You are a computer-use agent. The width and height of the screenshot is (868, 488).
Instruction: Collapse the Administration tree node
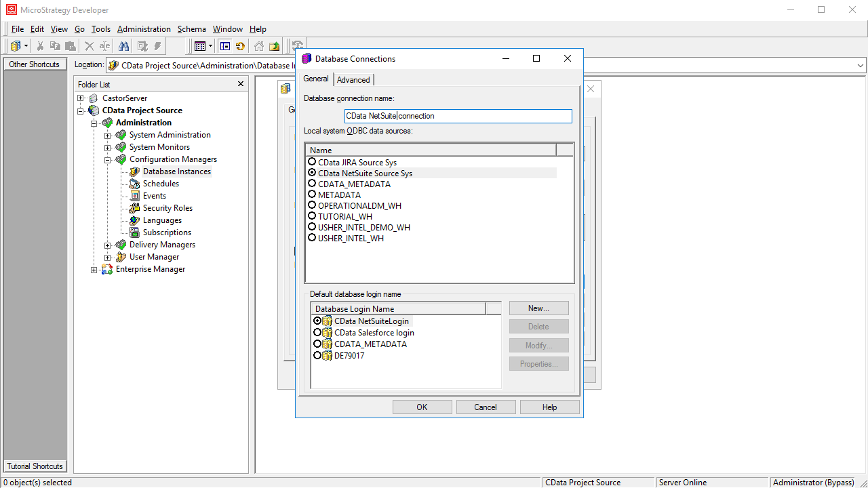click(94, 123)
